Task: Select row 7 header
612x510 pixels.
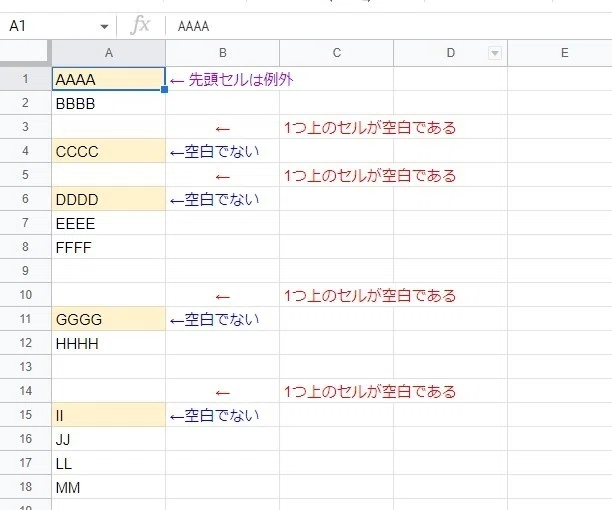Action: click(x=25, y=223)
